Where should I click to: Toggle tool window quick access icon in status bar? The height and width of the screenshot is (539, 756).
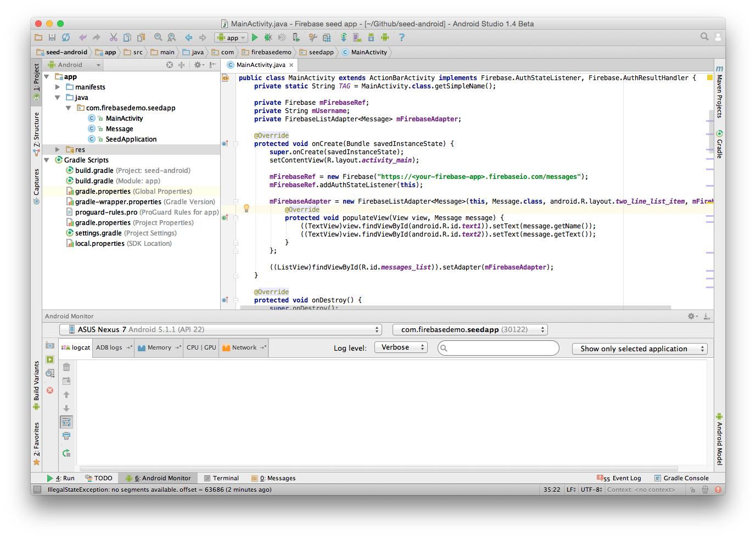click(x=37, y=490)
